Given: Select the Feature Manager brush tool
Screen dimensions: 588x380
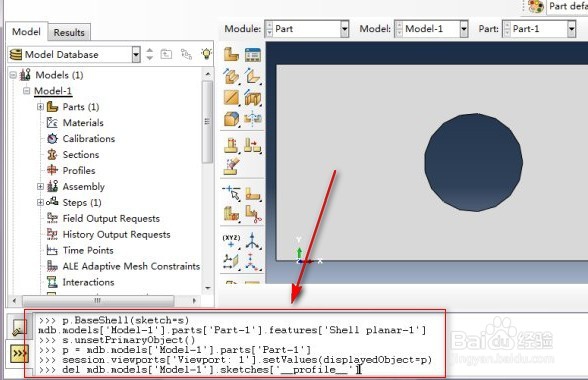Looking at the screenshot, I should point(231,166).
